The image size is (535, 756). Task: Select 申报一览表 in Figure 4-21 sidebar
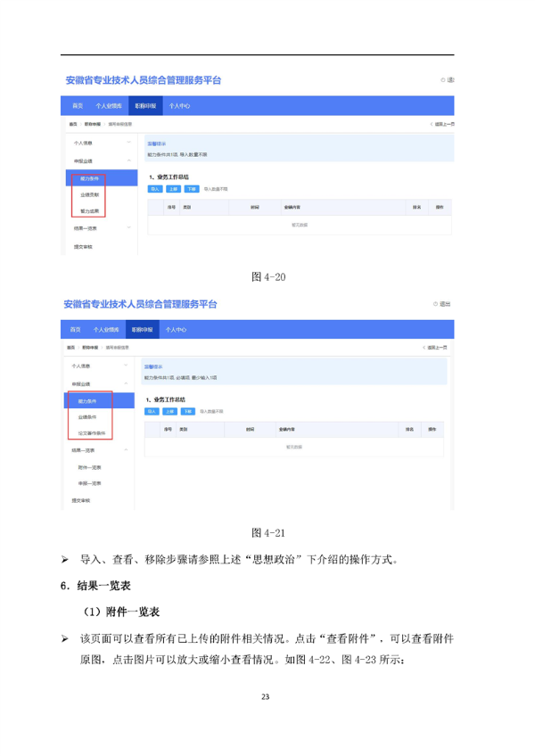[x=89, y=483]
